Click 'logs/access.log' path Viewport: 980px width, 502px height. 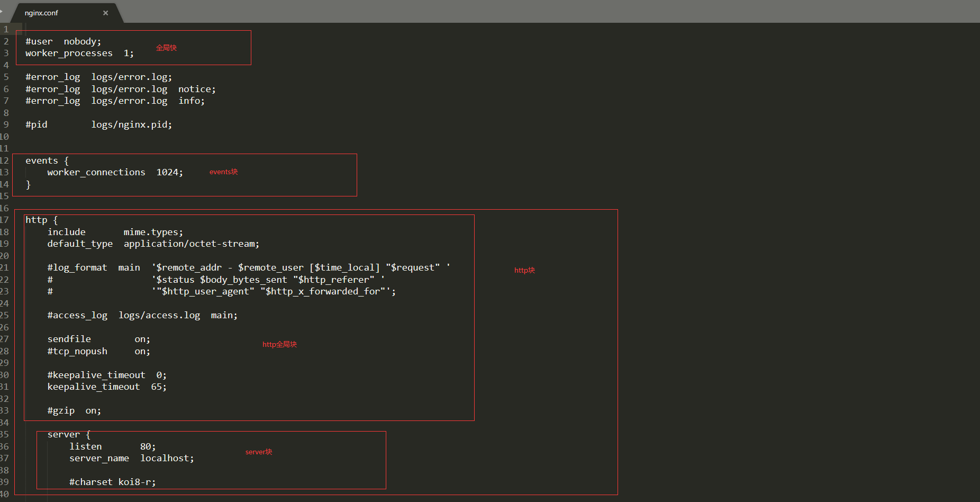(159, 316)
